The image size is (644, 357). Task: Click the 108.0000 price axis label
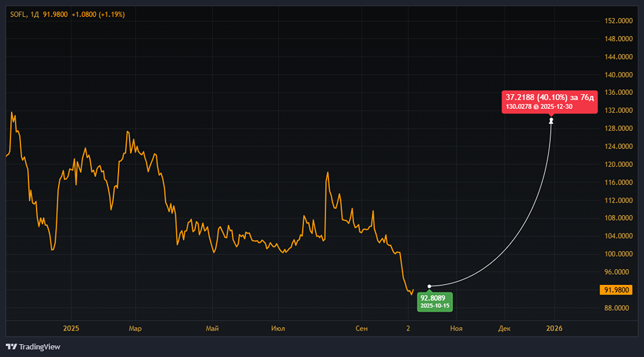[x=618, y=218]
